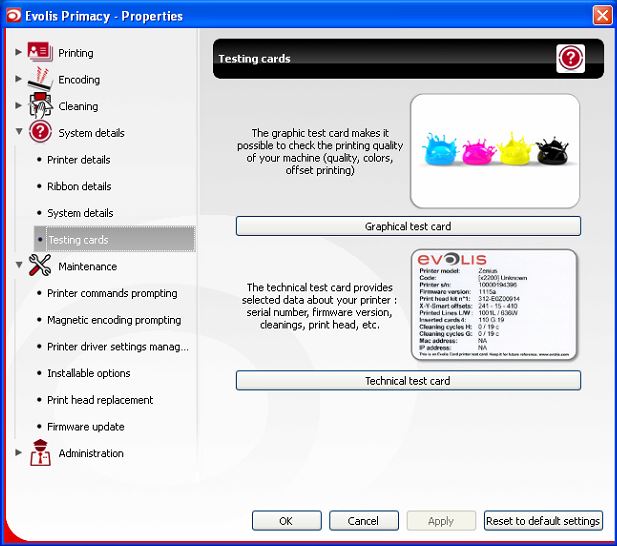Open Ribbon details page
Viewport: 617px width, 546px height.
[x=79, y=186]
